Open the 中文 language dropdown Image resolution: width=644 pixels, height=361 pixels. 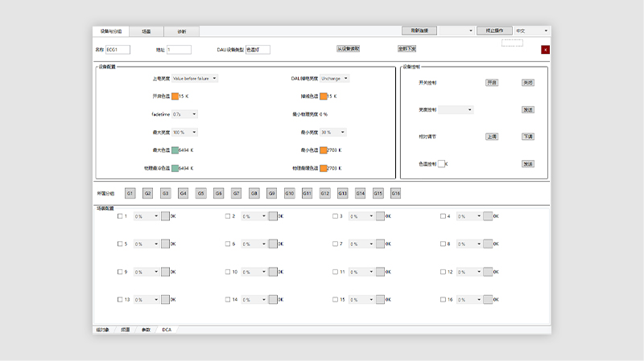tap(532, 31)
